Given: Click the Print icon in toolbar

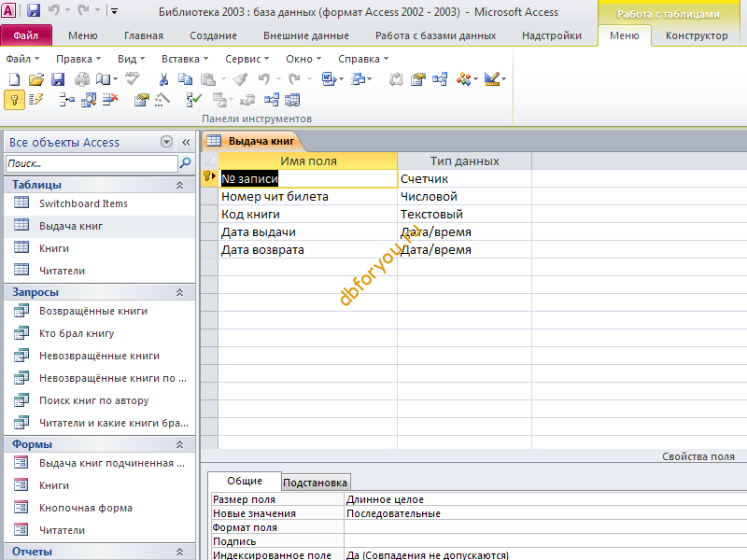Looking at the screenshot, I should (82, 79).
